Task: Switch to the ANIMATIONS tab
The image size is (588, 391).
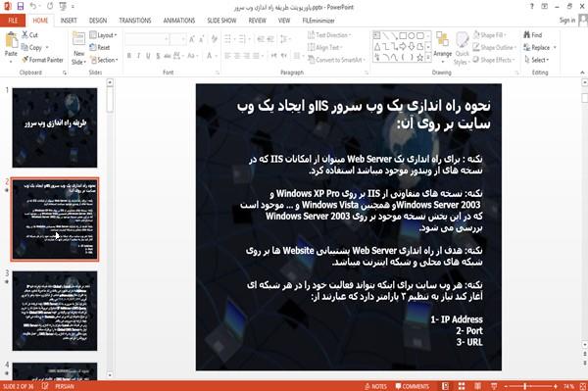Action: 179,21
